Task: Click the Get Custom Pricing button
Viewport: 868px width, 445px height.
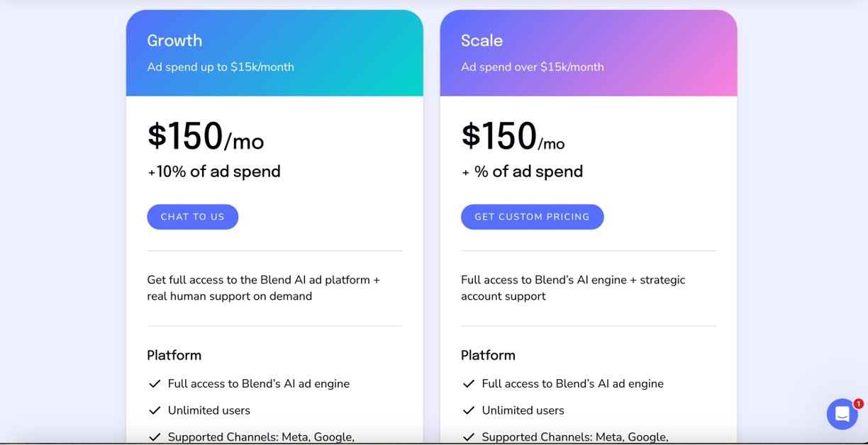Action: point(532,217)
